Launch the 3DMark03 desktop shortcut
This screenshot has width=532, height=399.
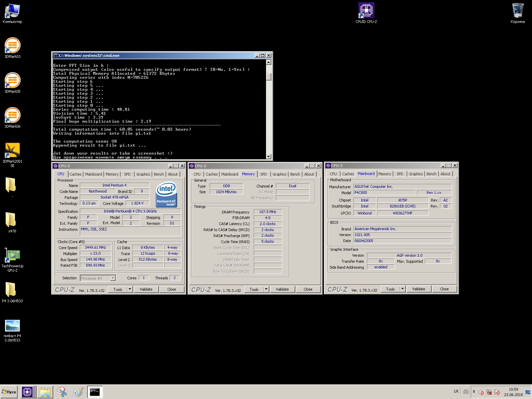point(12,48)
